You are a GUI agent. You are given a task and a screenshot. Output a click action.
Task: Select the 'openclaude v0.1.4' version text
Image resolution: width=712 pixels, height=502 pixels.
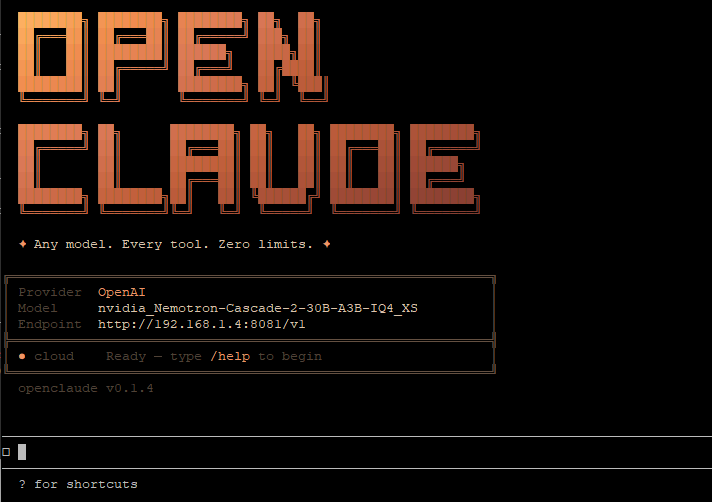pyautogui.click(x=86, y=389)
